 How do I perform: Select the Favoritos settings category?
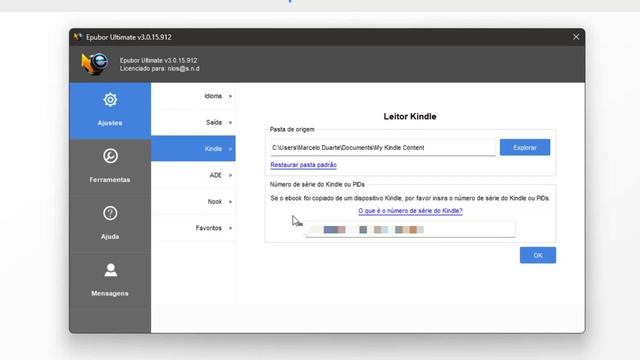click(193, 228)
